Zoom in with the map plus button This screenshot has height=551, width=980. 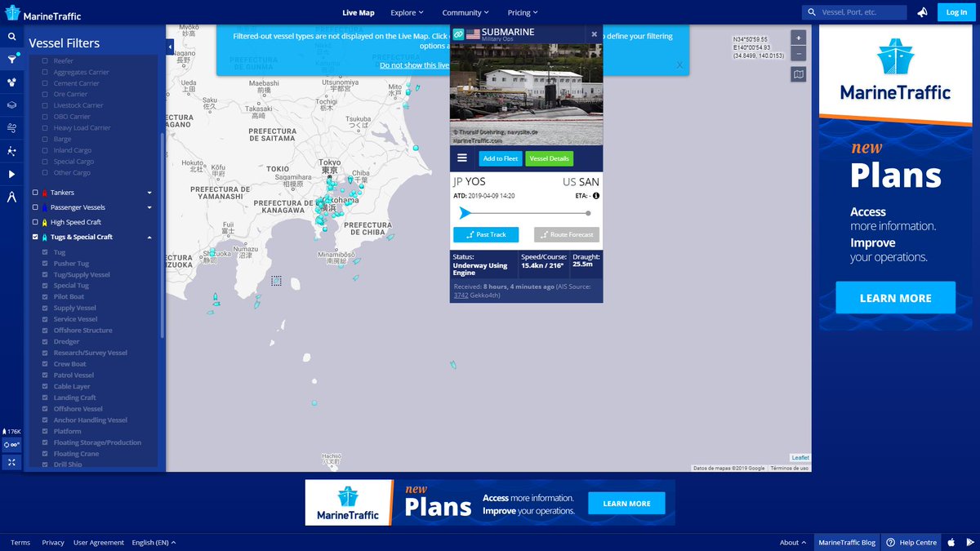[798, 38]
